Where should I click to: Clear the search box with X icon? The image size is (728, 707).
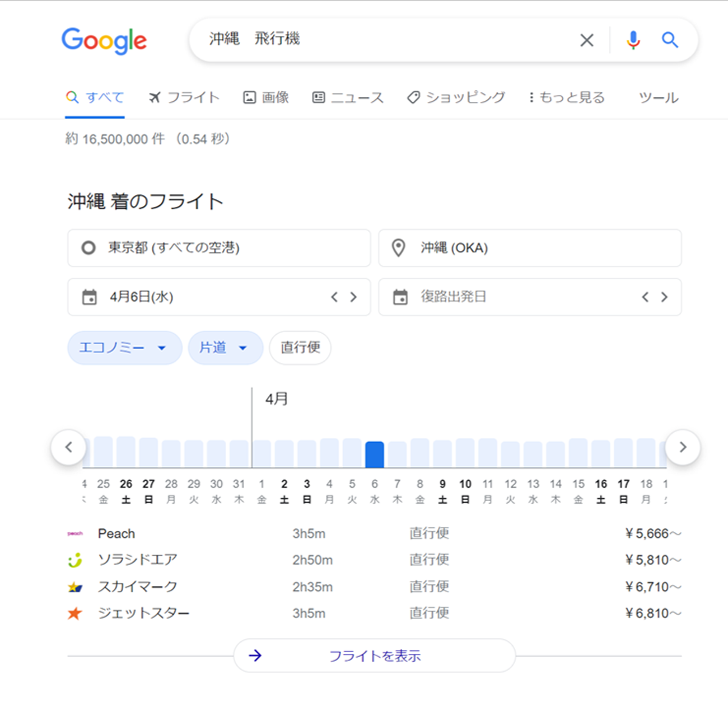point(586,40)
